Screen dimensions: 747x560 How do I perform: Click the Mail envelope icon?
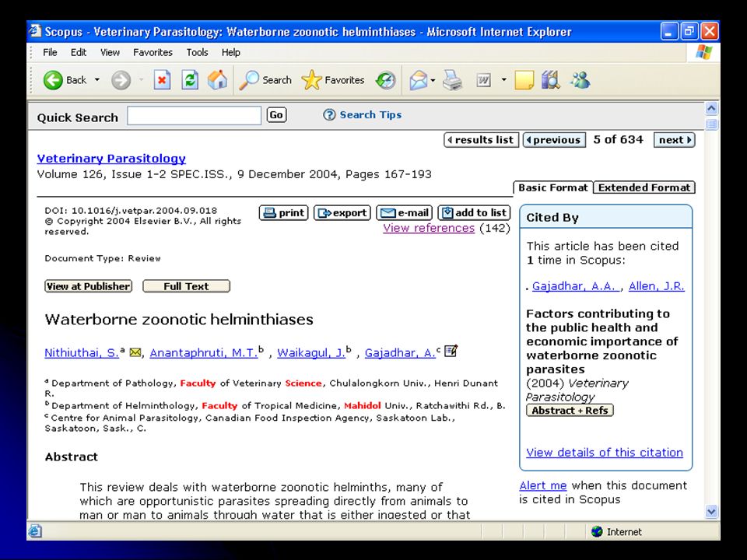coord(419,80)
